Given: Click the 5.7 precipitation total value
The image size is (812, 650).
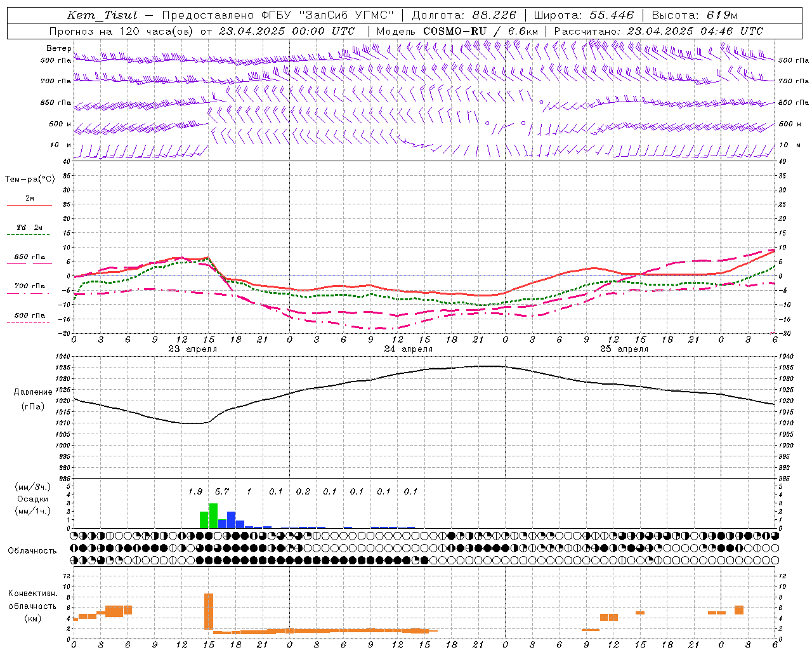Looking at the screenshot, I should (x=222, y=491).
